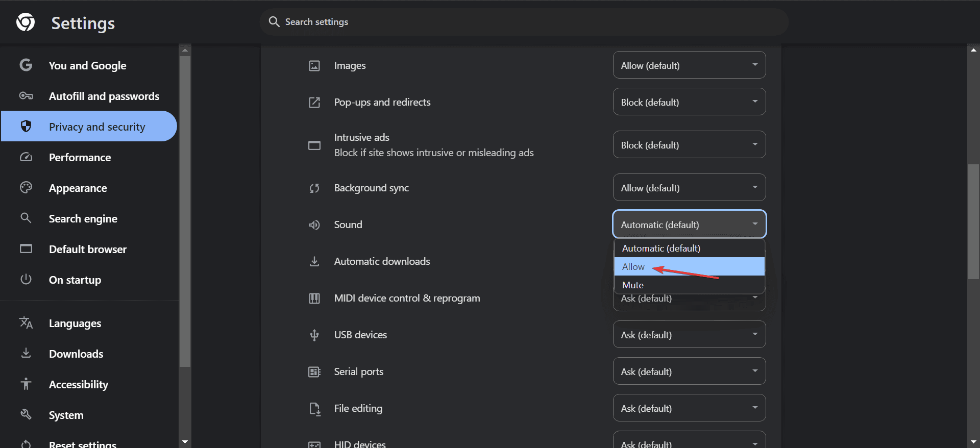Viewport: 980px width, 448px height.
Task: Click the Serial ports icon
Action: pyautogui.click(x=314, y=372)
